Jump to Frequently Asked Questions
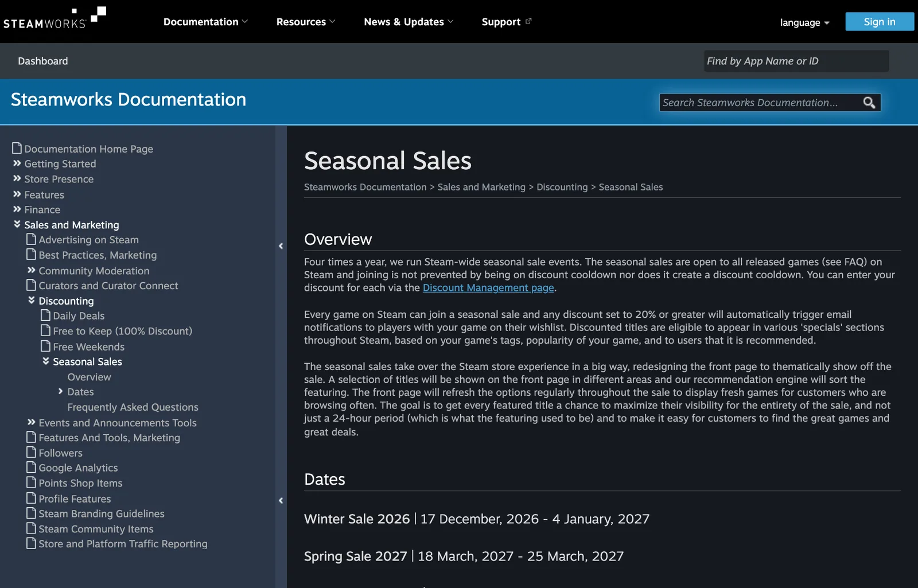Image resolution: width=918 pixels, height=588 pixels. pos(133,407)
